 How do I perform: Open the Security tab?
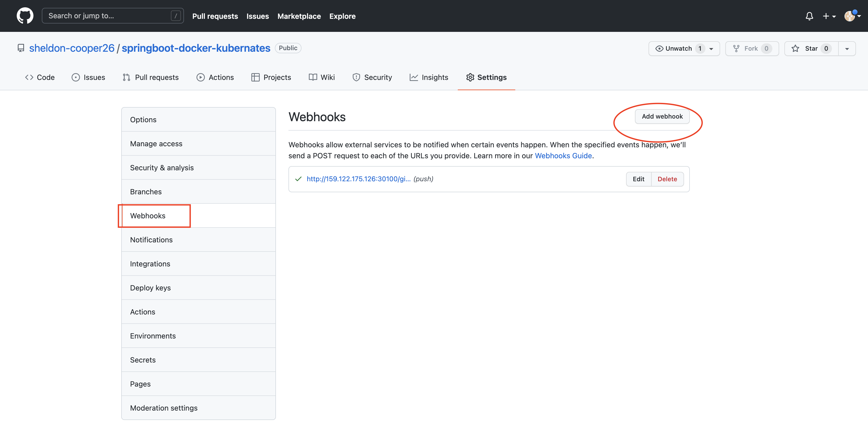tap(372, 77)
